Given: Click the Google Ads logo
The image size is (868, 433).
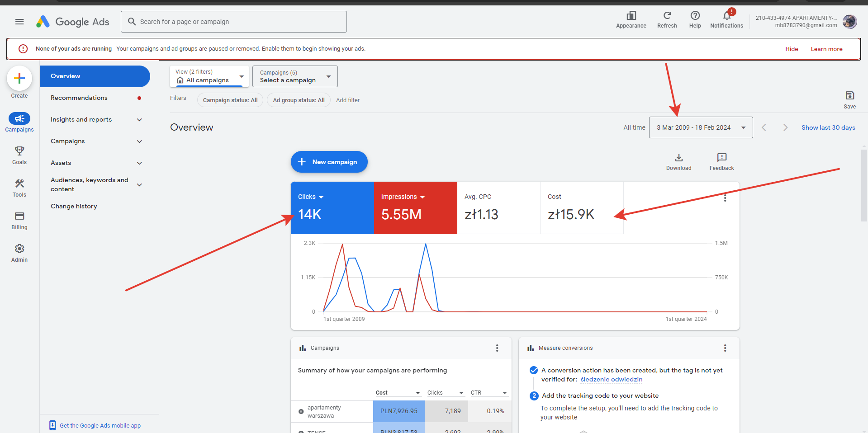Looking at the screenshot, I should click(x=73, y=22).
